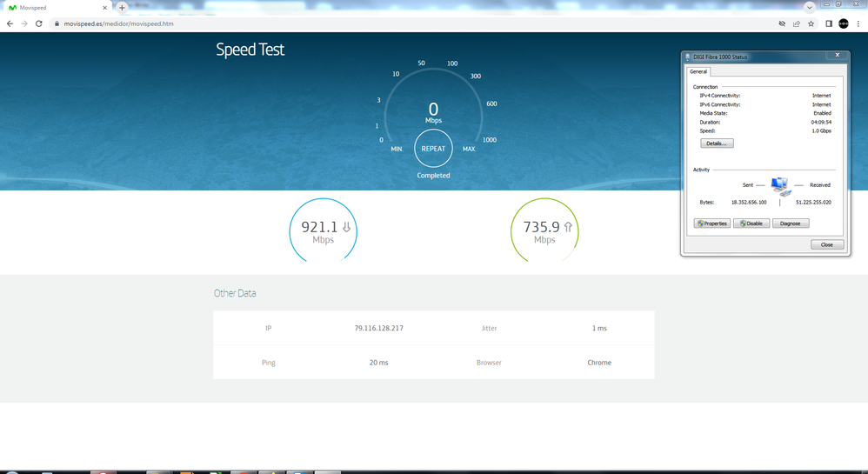Click the share page icon

coord(797,23)
